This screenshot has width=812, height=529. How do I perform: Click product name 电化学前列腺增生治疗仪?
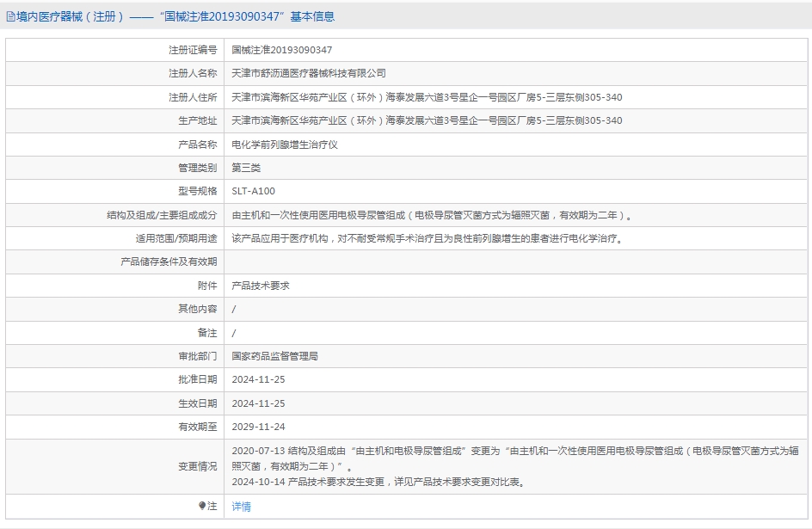coord(285,145)
